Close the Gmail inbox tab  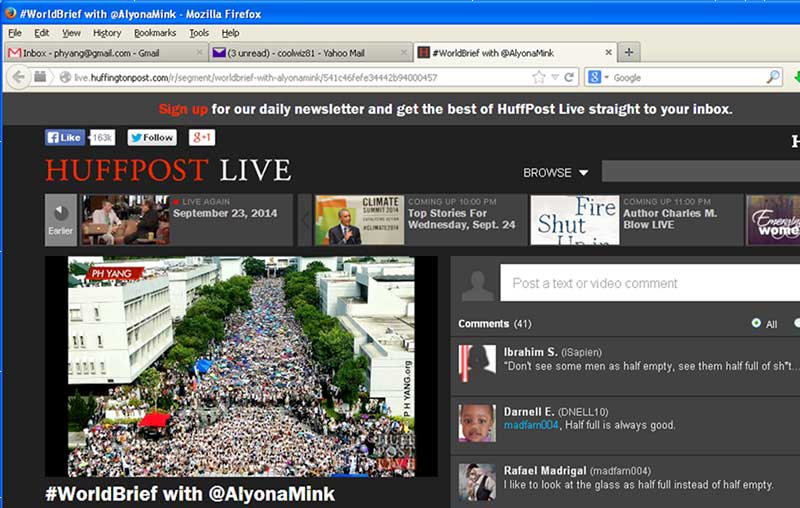coord(199,52)
